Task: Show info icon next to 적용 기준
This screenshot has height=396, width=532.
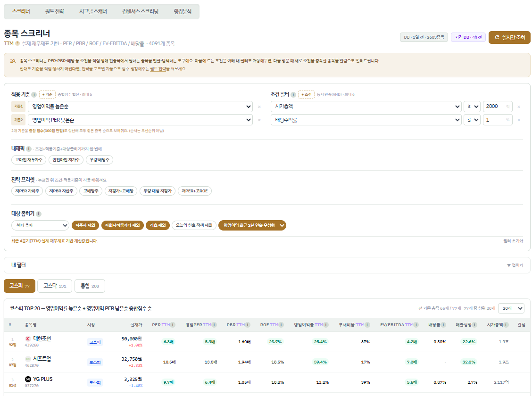Action: [x=34, y=95]
